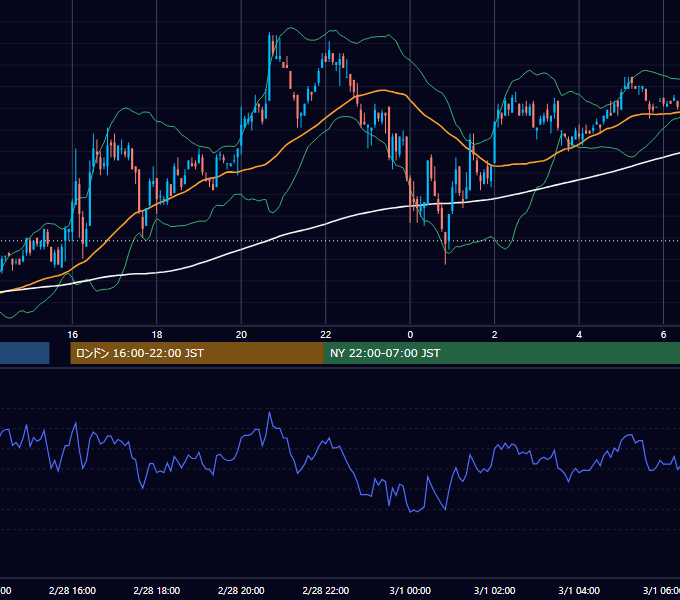Click the 2/28 20:00 date label
This screenshot has width=680, height=600.
click(x=241, y=590)
